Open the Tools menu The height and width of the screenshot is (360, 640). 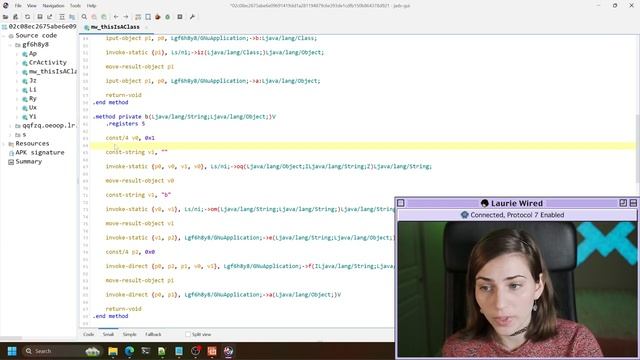point(75,6)
